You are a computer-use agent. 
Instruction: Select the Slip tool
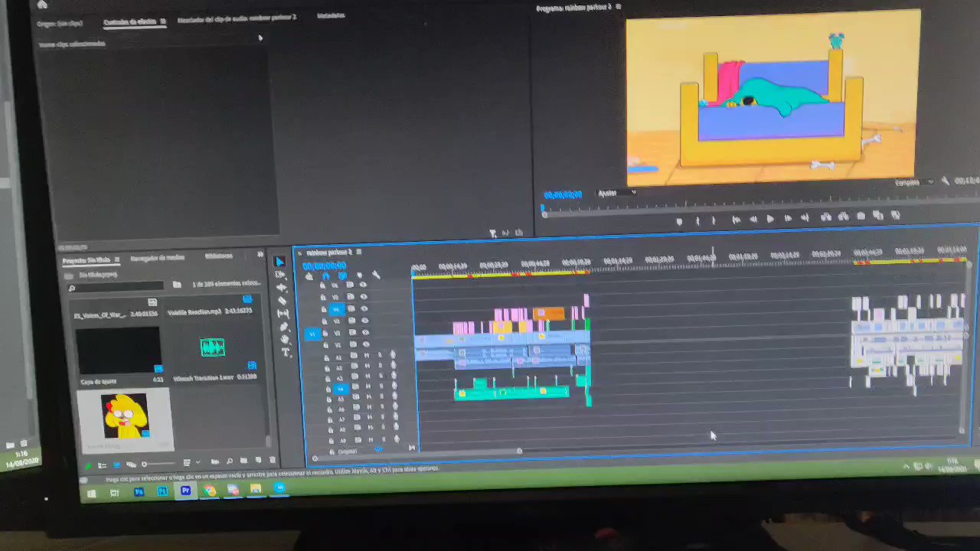[283, 314]
